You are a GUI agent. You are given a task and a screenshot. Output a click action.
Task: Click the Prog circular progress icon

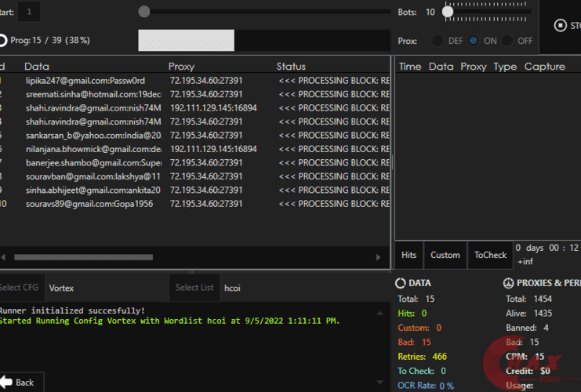pyautogui.click(x=3, y=40)
